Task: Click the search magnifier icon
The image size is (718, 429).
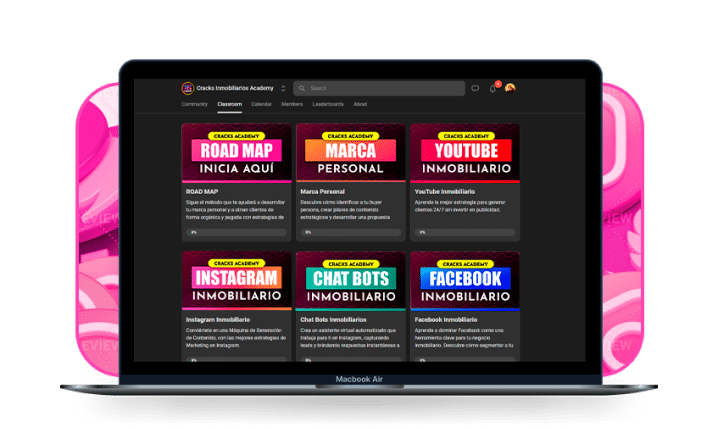Action: (302, 88)
